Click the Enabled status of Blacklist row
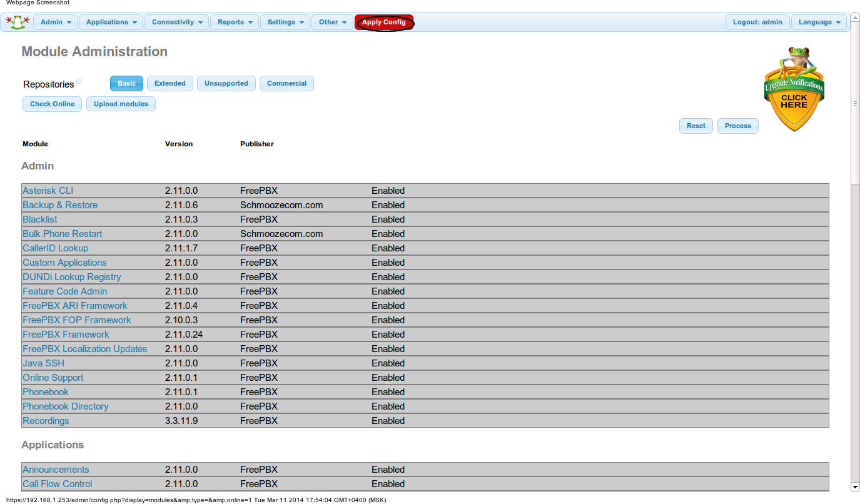This screenshot has height=504, width=860. coord(388,219)
